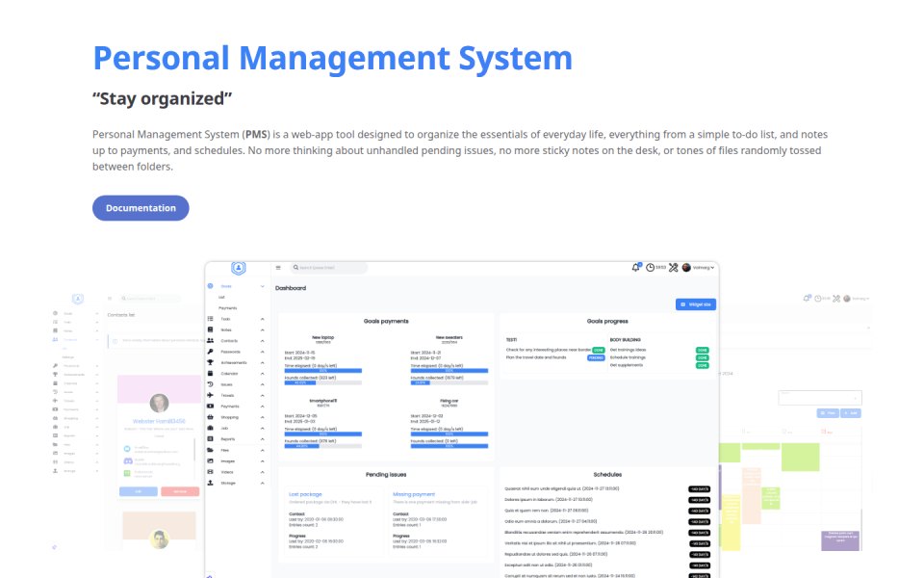Viewport: 924px width, 578px height.
Task: Click the dashboard search field
Action: (329, 268)
